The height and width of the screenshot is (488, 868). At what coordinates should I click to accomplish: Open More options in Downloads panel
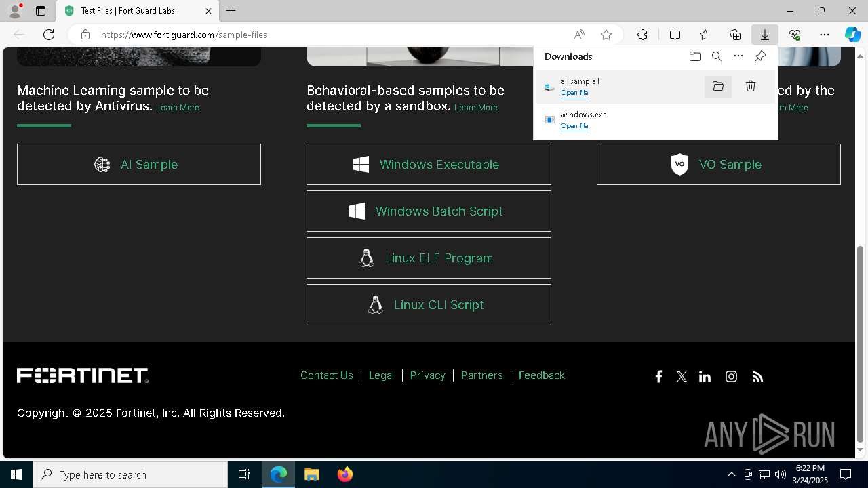pyautogui.click(x=738, y=56)
